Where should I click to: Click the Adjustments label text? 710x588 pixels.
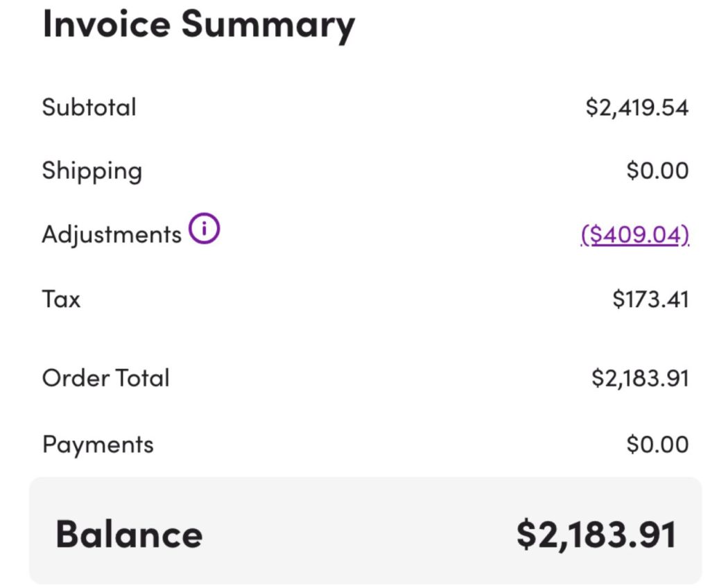tap(112, 234)
